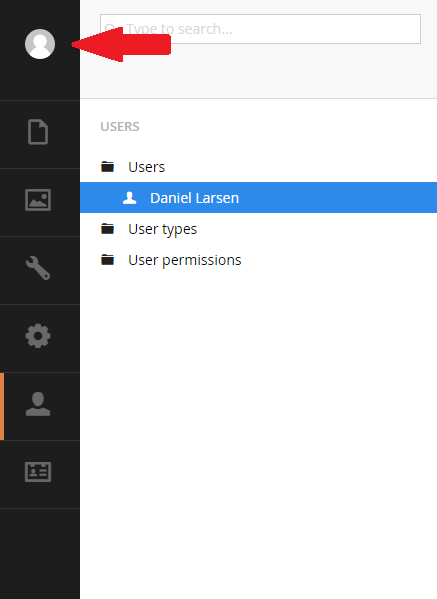The width and height of the screenshot is (437, 599).
Task: Open the Developer section gear icon
Action: click(x=38, y=336)
